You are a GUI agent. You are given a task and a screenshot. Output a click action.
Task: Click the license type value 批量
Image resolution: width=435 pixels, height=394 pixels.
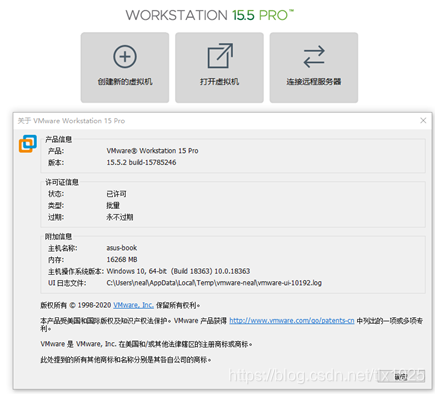tap(113, 205)
